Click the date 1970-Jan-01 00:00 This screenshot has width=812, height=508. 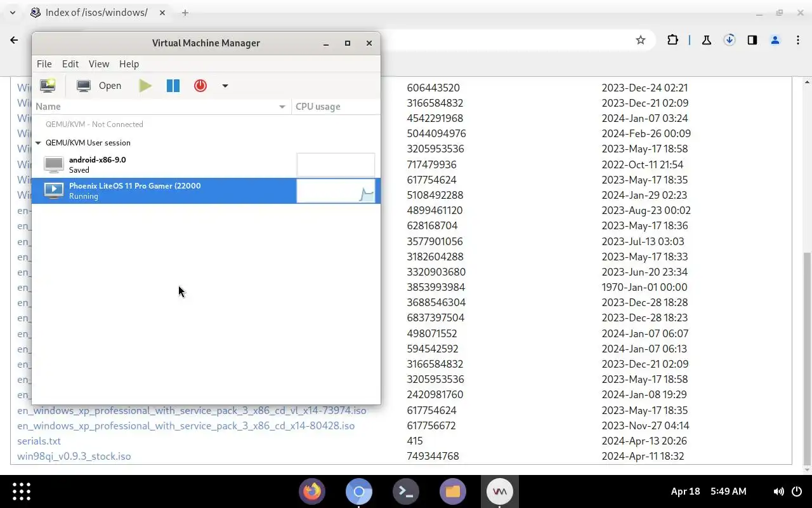(645, 287)
